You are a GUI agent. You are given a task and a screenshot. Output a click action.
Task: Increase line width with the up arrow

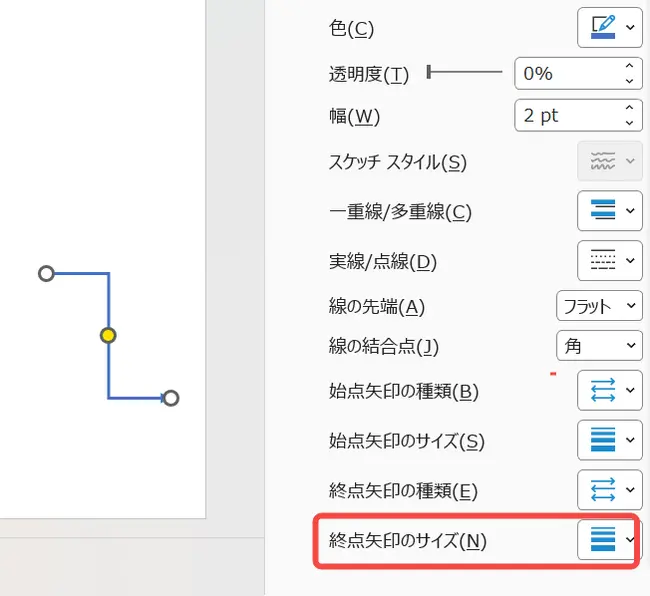[629, 108]
